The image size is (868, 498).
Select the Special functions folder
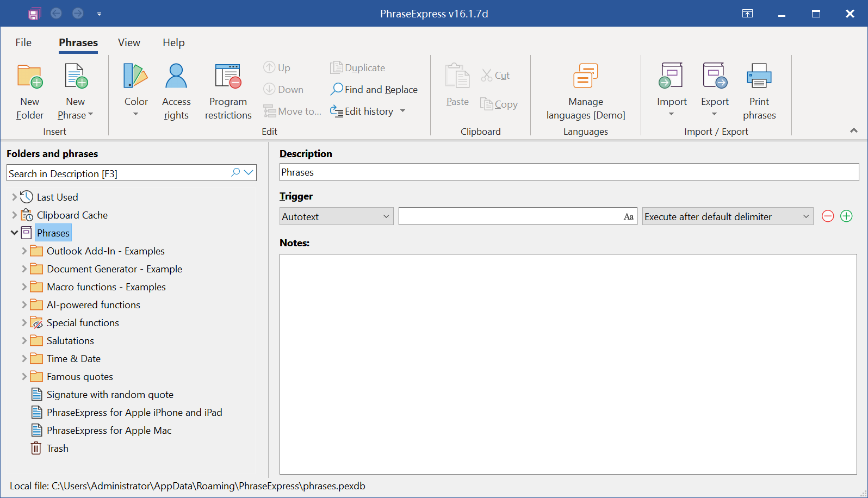tap(83, 322)
